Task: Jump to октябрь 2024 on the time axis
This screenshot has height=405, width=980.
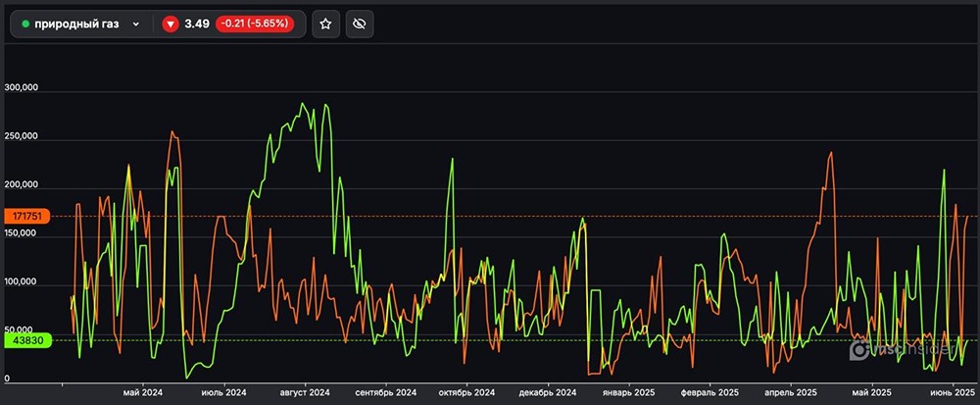Action: click(466, 392)
